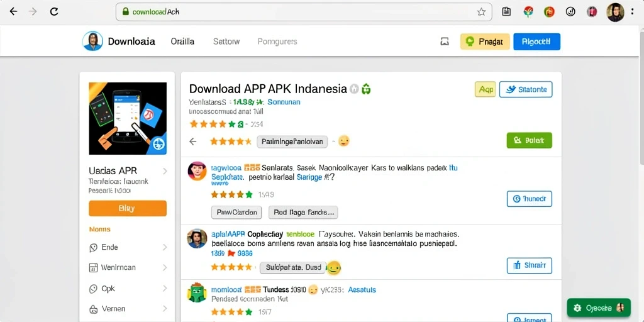Click the screen icon left of Pnagat
The height and width of the screenshot is (322, 644).
[x=445, y=42]
